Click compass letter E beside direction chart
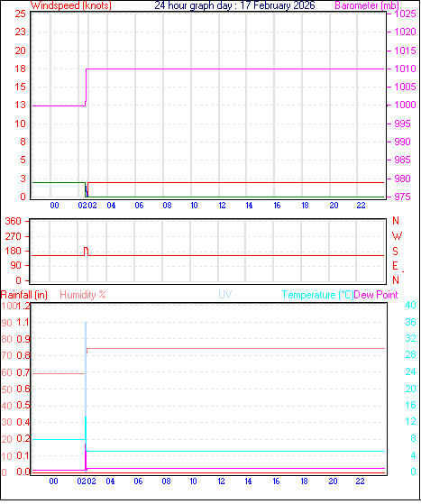 pos(395,266)
